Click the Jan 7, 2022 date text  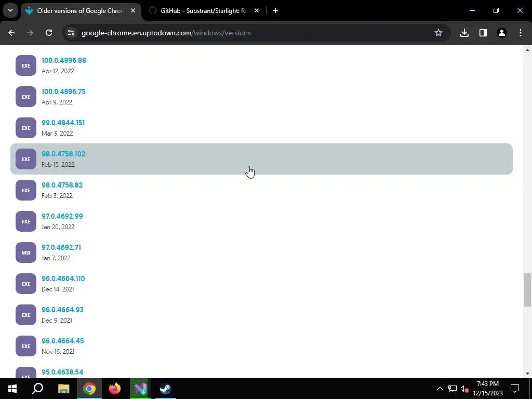click(56, 258)
